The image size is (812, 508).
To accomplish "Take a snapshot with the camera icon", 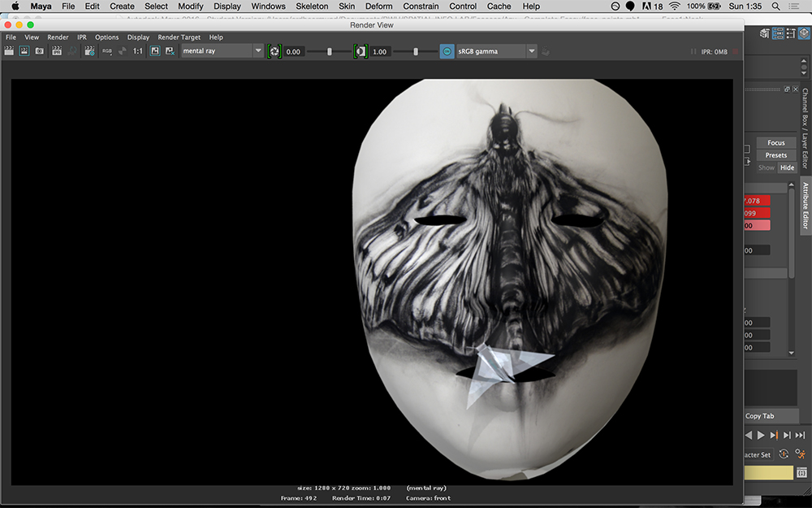I will 39,51.
